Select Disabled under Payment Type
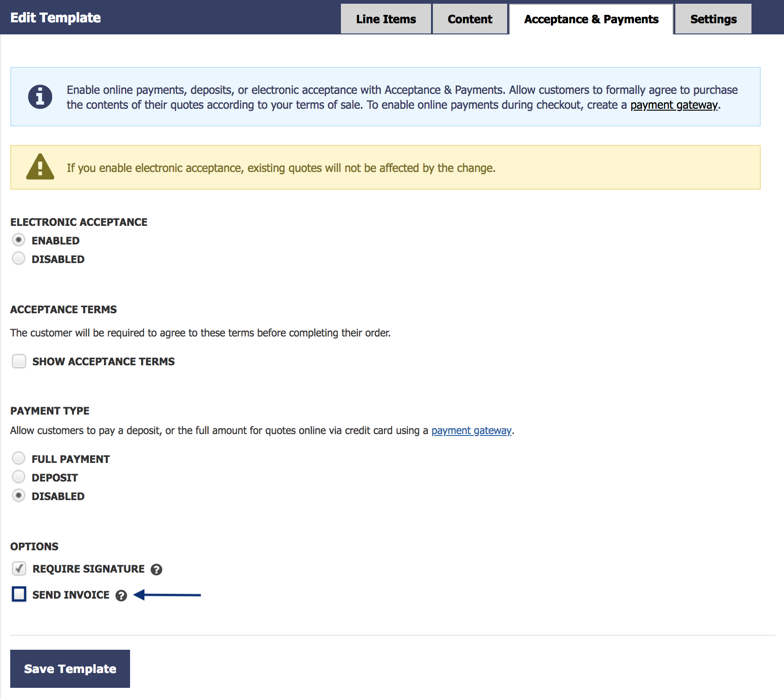Screen dimensions: 784x699 [19, 496]
